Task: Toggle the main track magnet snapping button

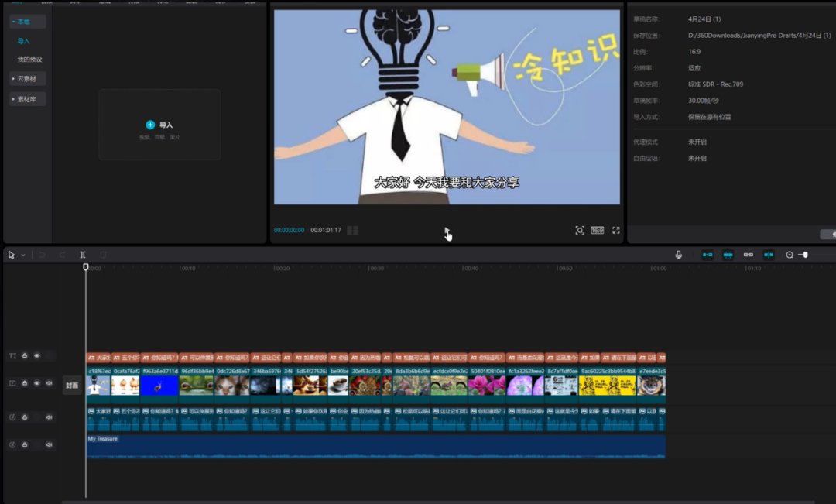Action: coord(708,255)
